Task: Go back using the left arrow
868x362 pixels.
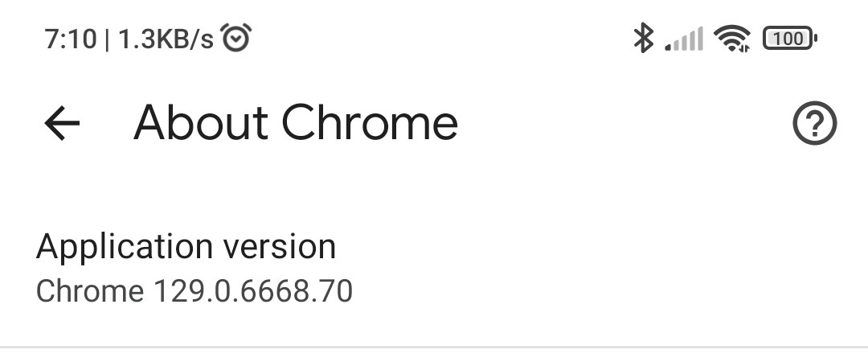Action: coord(62,123)
